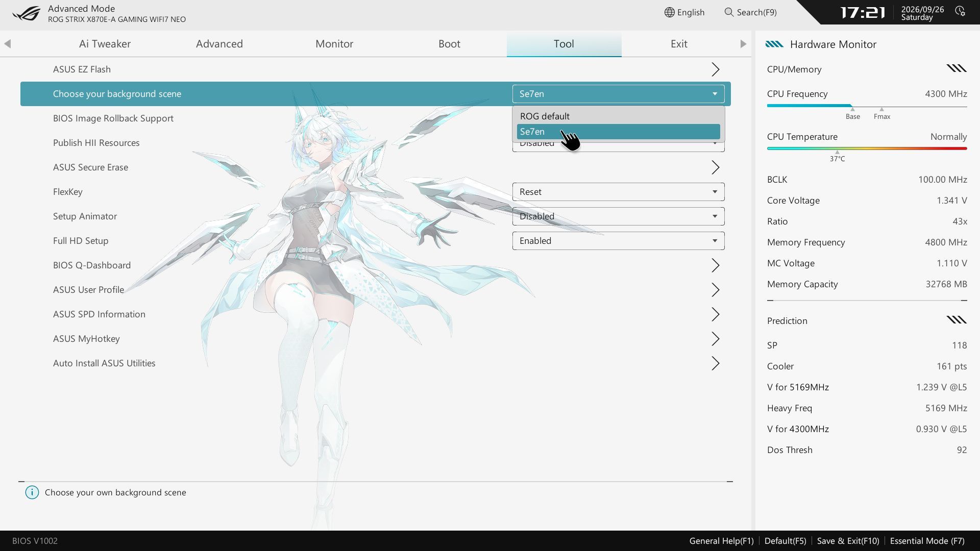Open the Setup Animator dropdown
Viewport: 980px width, 551px height.
pos(618,216)
